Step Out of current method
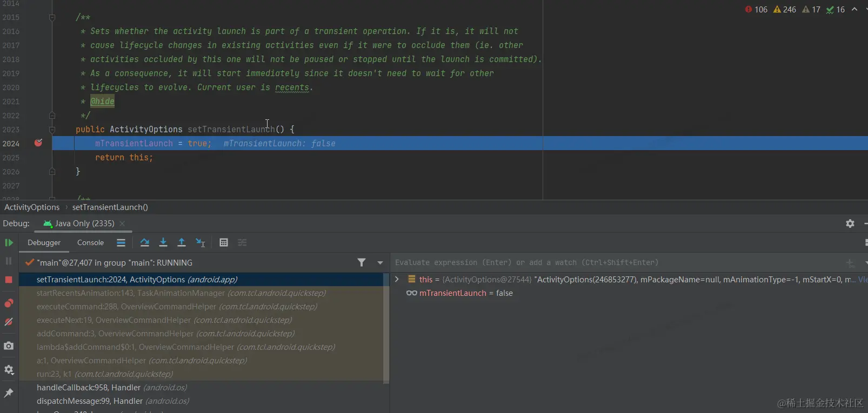The height and width of the screenshot is (413, 868). pyautogui.click(x=182, y=242)
